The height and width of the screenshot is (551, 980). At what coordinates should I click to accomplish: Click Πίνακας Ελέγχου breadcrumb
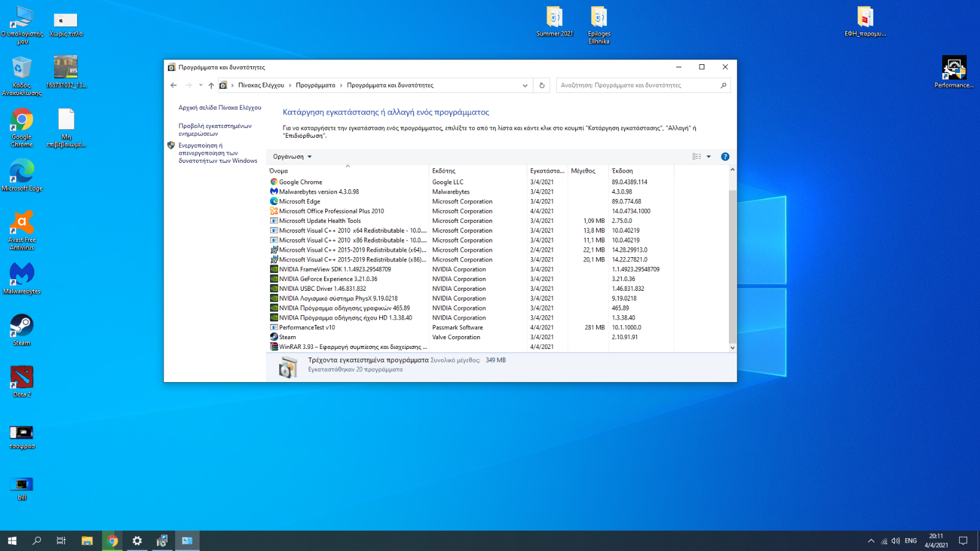(261, 86)
